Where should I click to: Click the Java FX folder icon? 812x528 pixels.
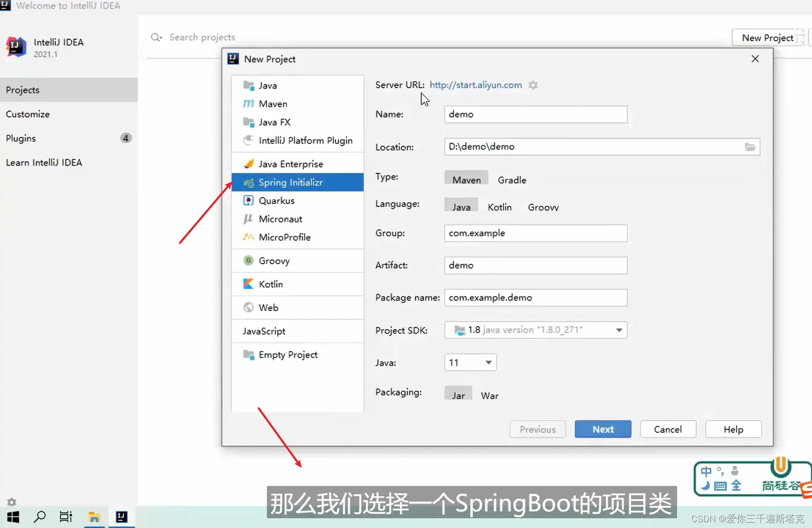click(249, 122)
